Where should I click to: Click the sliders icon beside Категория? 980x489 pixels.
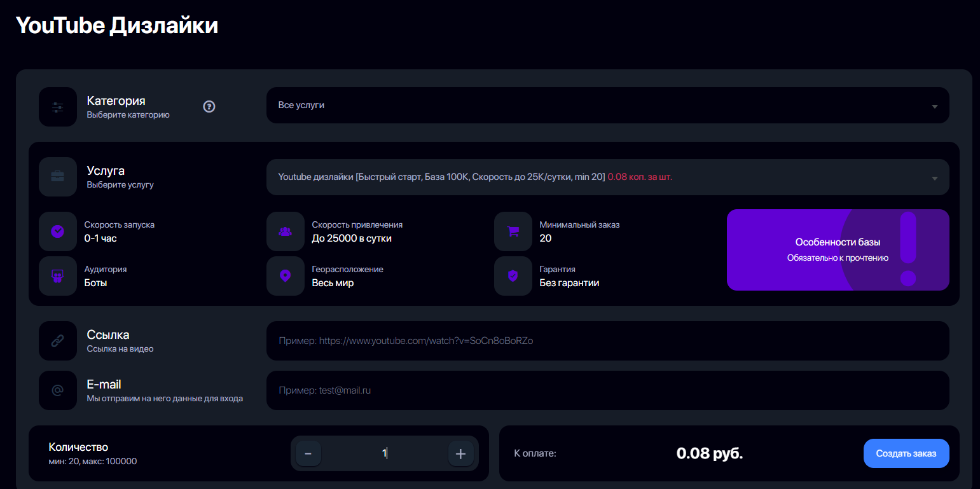[x=58, y=107]
